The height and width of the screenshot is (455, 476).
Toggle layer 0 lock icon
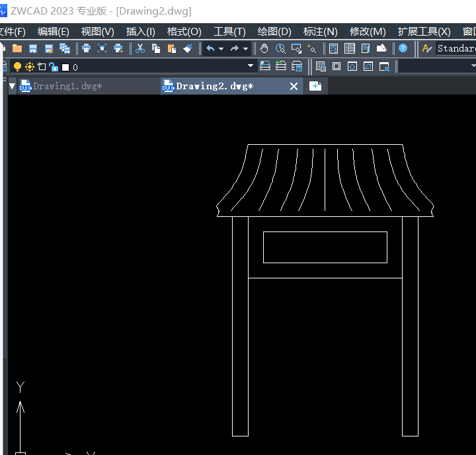pyautogui.click(x=54, y=67)
